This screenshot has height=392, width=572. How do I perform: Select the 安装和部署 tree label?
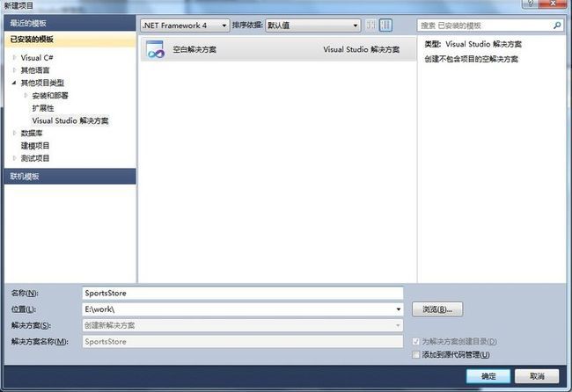click(50, 96)
